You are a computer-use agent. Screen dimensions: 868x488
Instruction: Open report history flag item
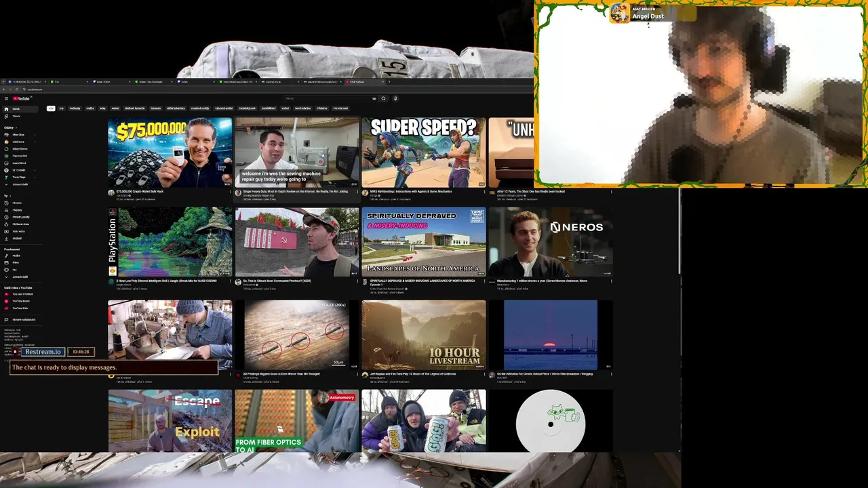[19, 319]
